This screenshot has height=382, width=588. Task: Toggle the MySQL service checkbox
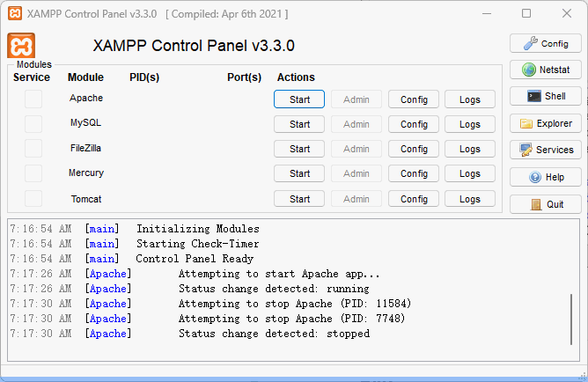[x=33, y=123]
